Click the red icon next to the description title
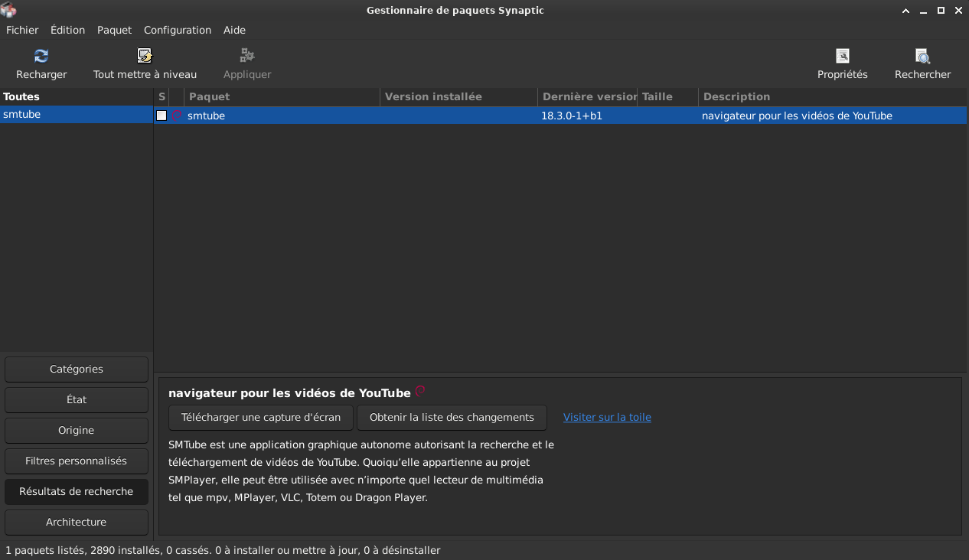This screenshot has width=969, height=560. (x=419, y=390)
